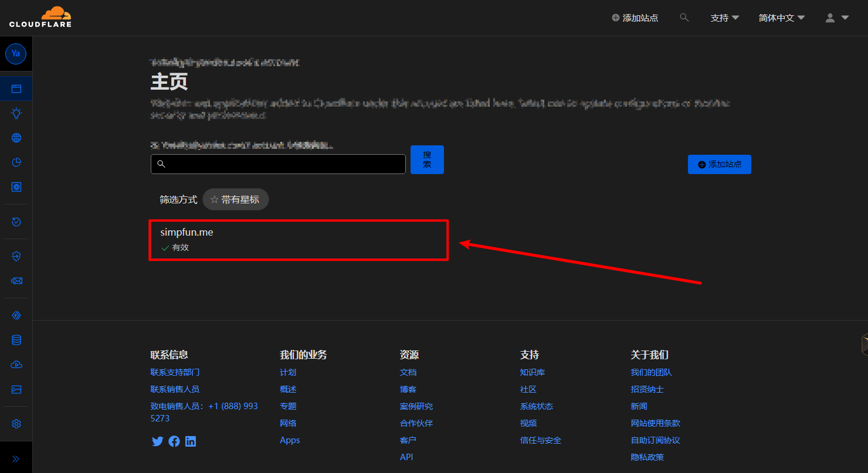The width and height of the screenshot is (868, 473).
Task: Click the magnifier search icon in top bar
Action: pyautogui.click(x=684, y=18)
